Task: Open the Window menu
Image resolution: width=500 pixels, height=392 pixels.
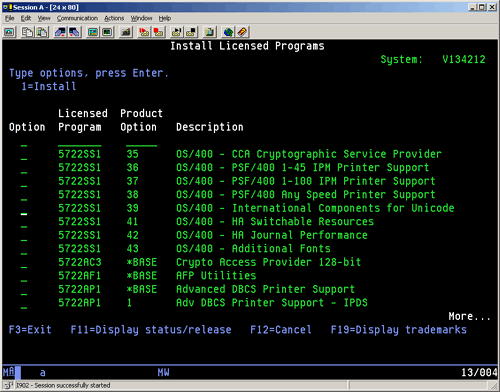Action: coord(141,18)
